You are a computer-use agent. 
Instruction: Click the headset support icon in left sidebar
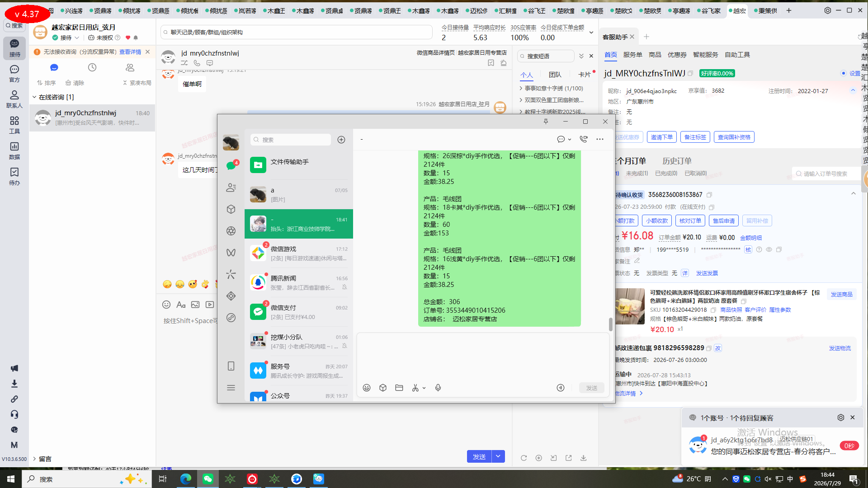[x=14, y=414]
